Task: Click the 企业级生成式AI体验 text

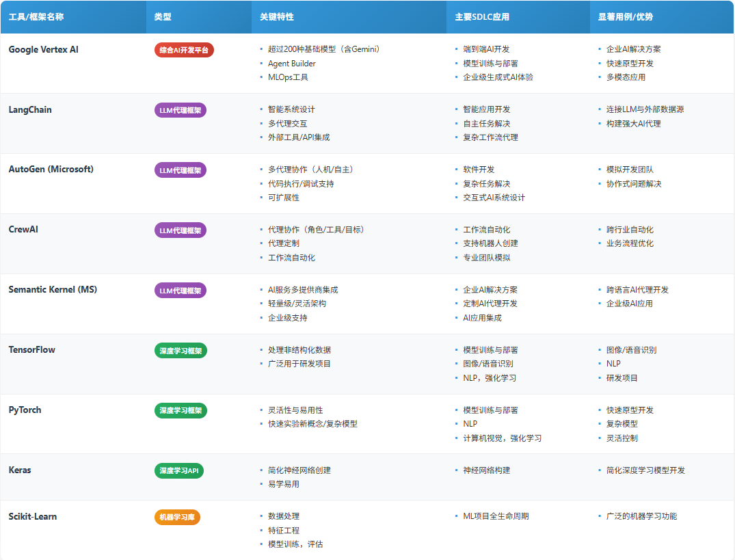Action: 498,77
